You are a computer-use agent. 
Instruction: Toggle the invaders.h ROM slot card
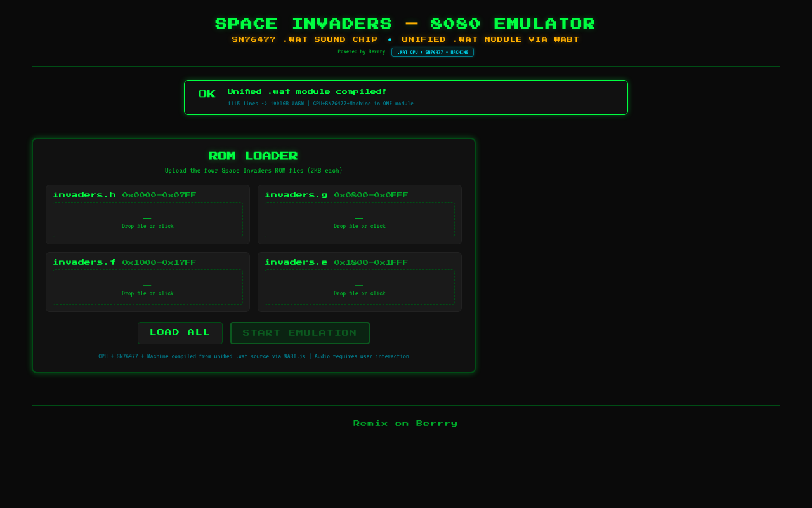pos(147,214)
